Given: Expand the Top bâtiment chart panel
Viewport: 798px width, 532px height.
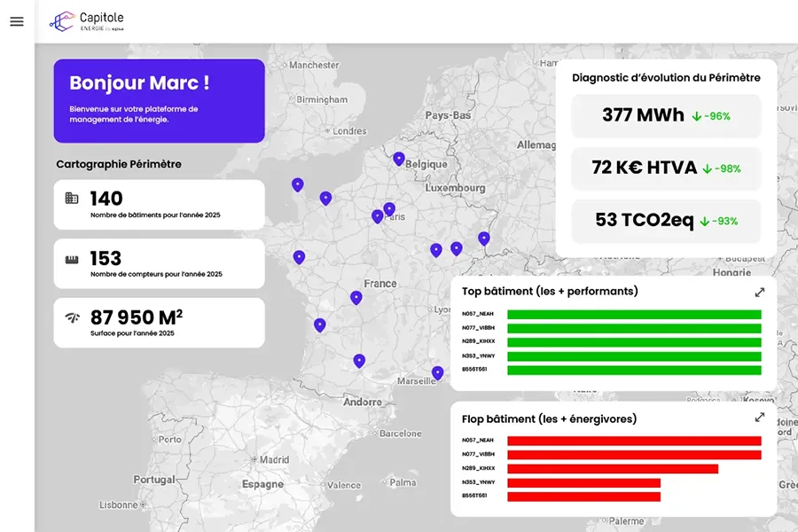Looking at the screenshot, I should pos(759,292).
